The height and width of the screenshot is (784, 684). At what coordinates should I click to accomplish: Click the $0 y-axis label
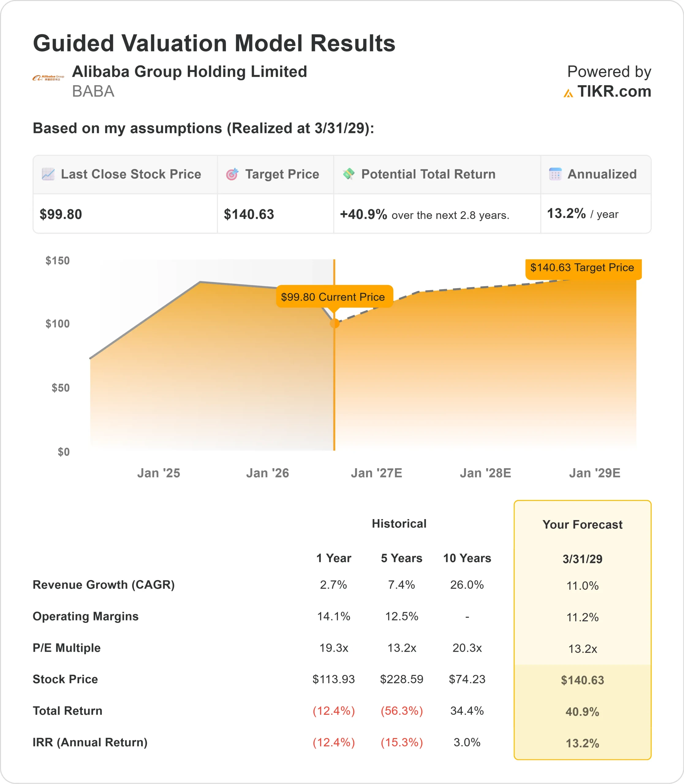point(64,452)
